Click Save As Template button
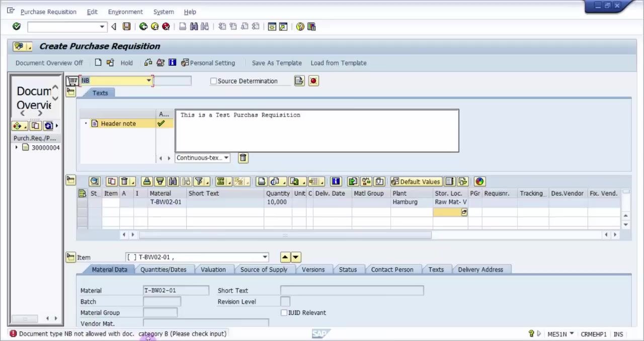The image size is (644, 341). click(x=277, y=63)
